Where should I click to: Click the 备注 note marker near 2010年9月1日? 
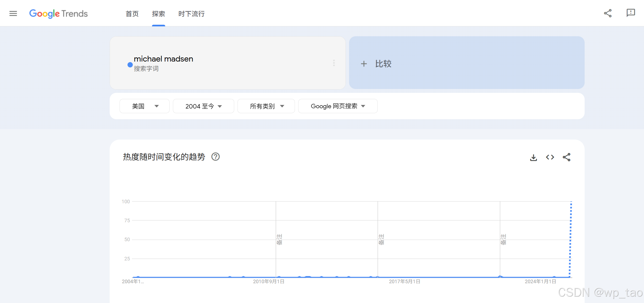coord(279,239)
